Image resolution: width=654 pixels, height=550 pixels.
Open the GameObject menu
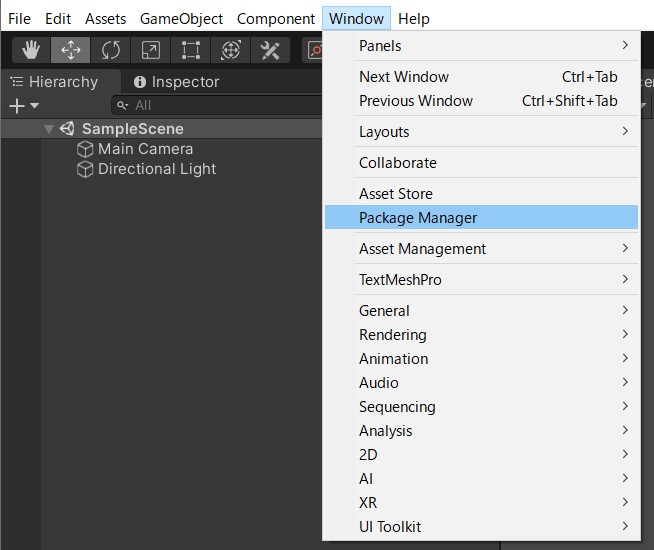point(181,19)
